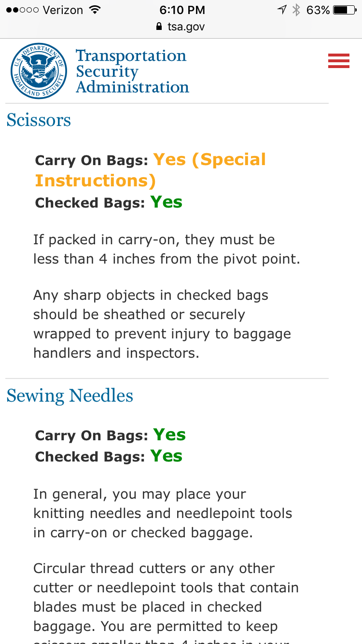362x644 pixels.
Task: Open the Sewing Needles item heading
Action: tap(70, 395)
